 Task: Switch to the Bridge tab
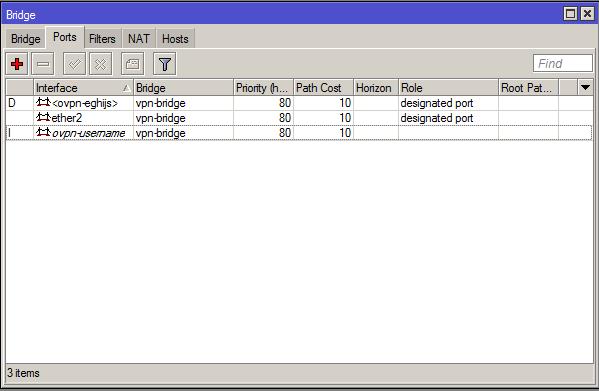[26, 39]
